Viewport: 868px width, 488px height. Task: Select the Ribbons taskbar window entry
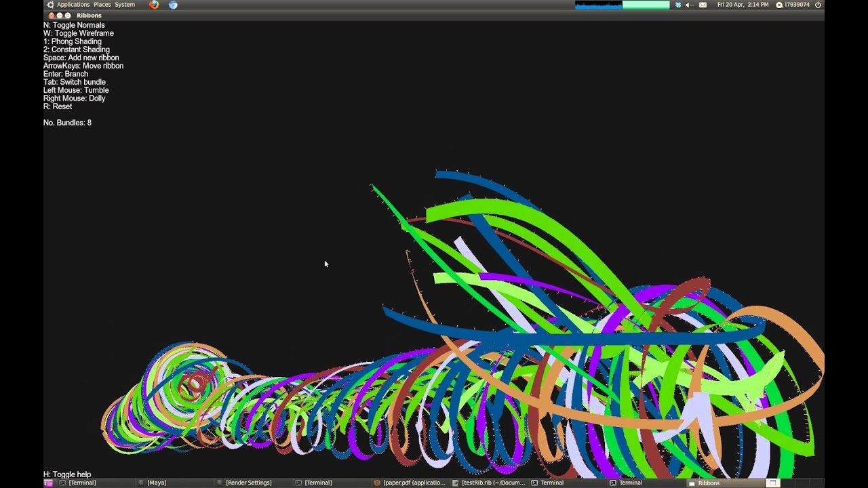(725, 483)
